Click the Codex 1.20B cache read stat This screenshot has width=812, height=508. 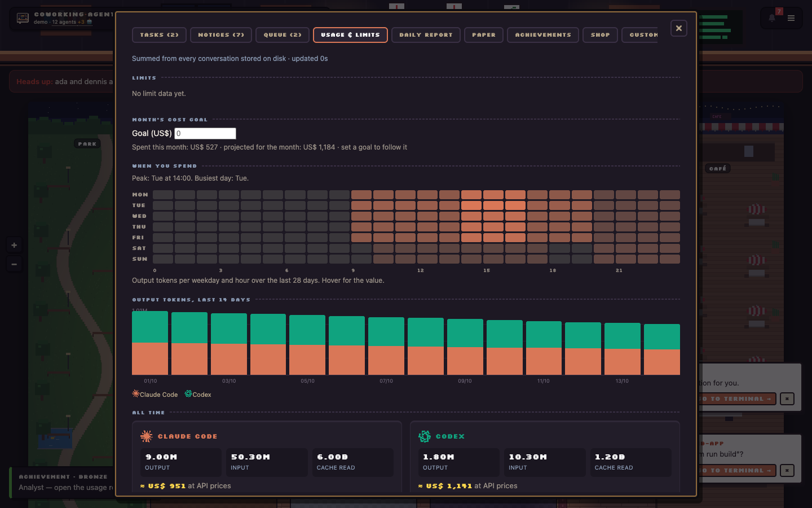[x=630, y=462]
